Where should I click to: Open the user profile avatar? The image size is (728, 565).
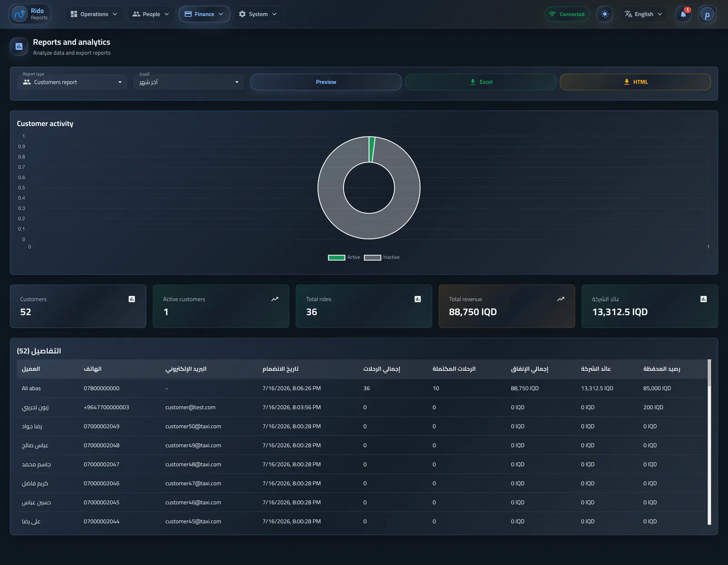[707, 14]
